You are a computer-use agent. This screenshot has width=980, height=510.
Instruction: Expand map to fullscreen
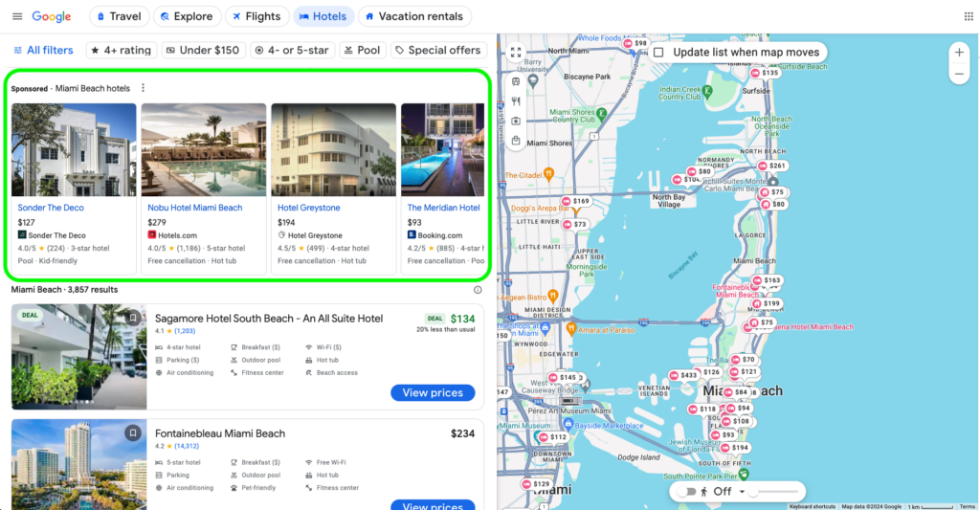tap(516, 53)
